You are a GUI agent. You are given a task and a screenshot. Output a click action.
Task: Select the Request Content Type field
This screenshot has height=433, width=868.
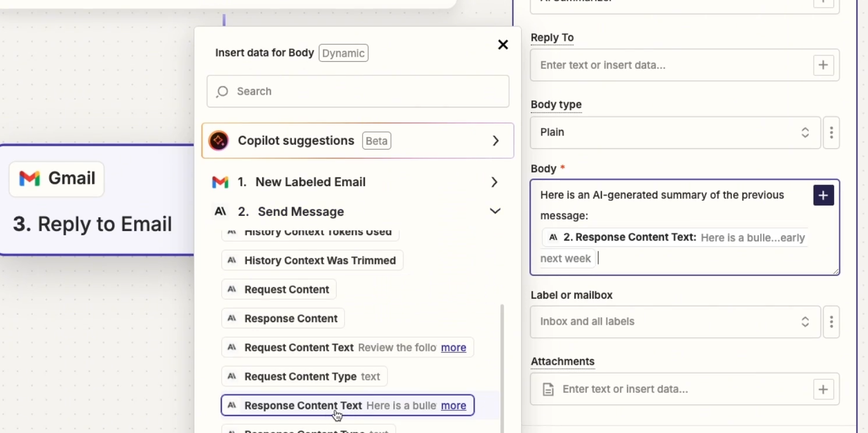pyautogui.click(x=304, y=376)
